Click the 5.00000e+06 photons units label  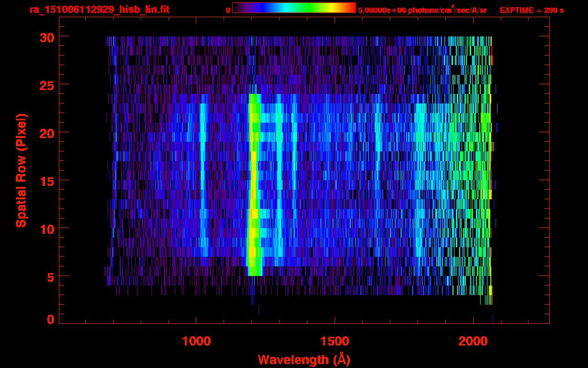[x=422, y=10]
